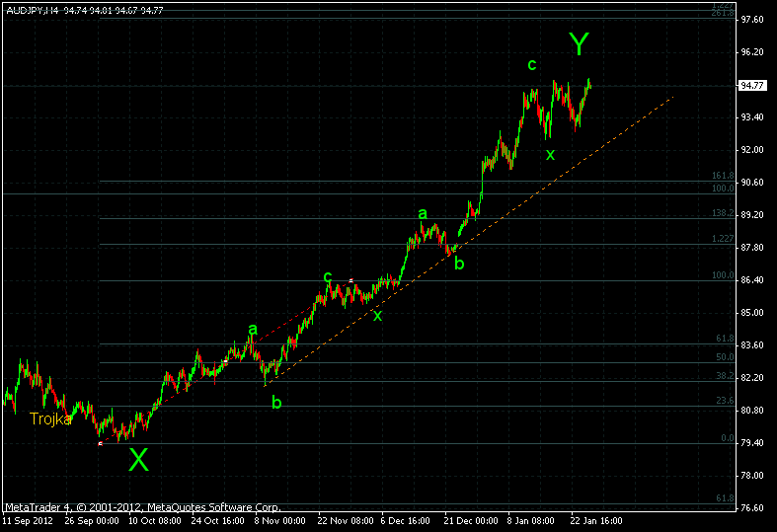Select the 21 Dec 00:00 time label
This screenshot has width=777, height=532.
click(471, 521)
